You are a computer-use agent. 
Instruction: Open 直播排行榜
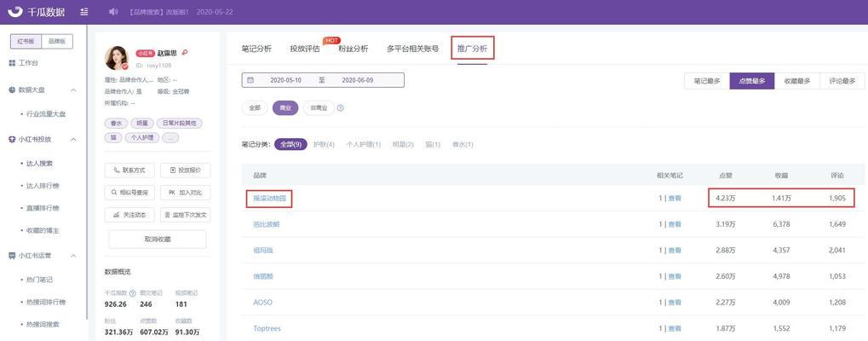(x=43, y=208)
